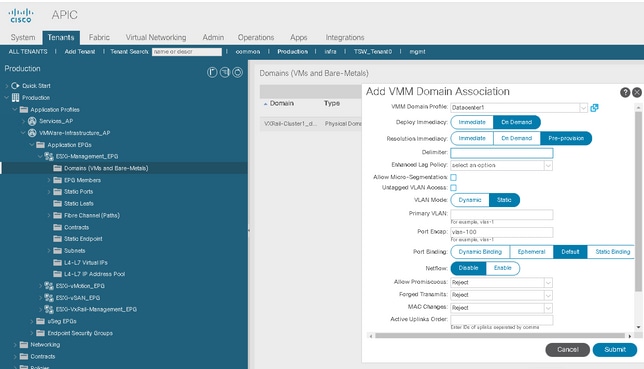
Task: Click the second round icon in Production panel header
Action: pos(225,72)
